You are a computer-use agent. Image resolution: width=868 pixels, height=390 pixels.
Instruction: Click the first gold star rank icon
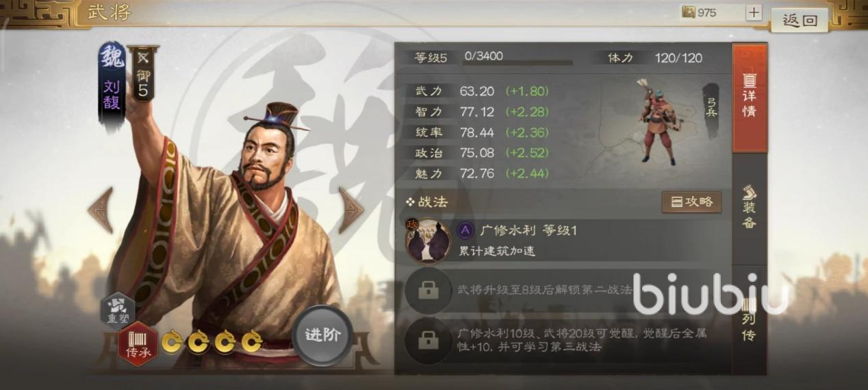coord(172,341)
